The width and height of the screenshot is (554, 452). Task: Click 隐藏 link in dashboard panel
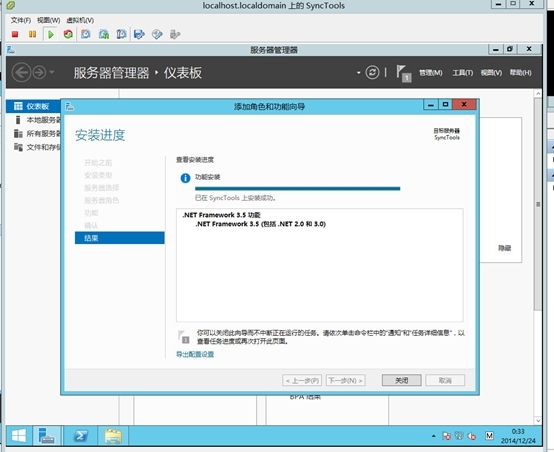(x=505, y=248)
